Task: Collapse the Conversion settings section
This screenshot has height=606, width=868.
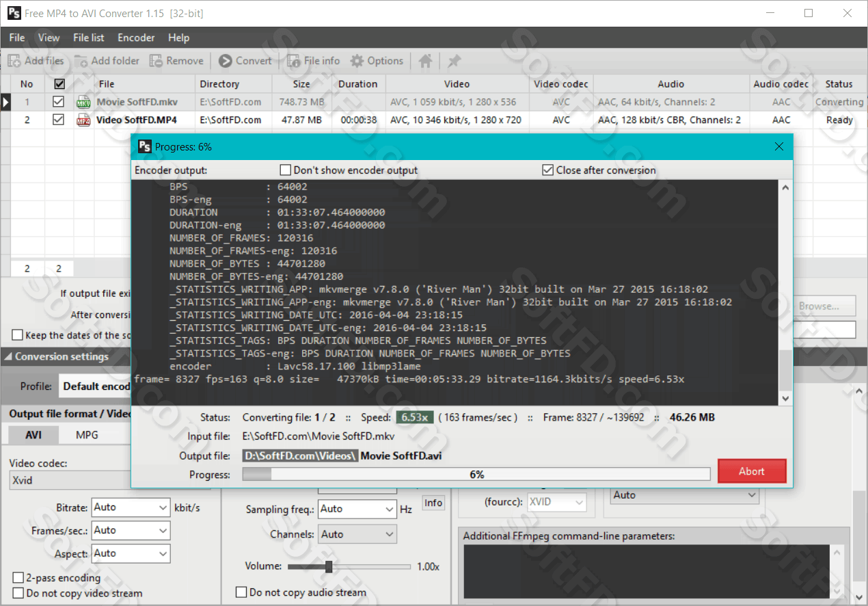Action: [x=8, y=356]
